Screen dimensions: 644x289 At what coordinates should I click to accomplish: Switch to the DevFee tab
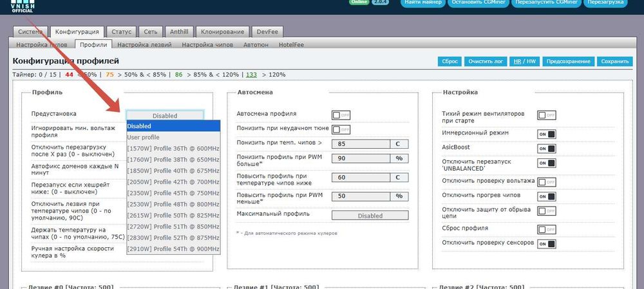(267, 32)
